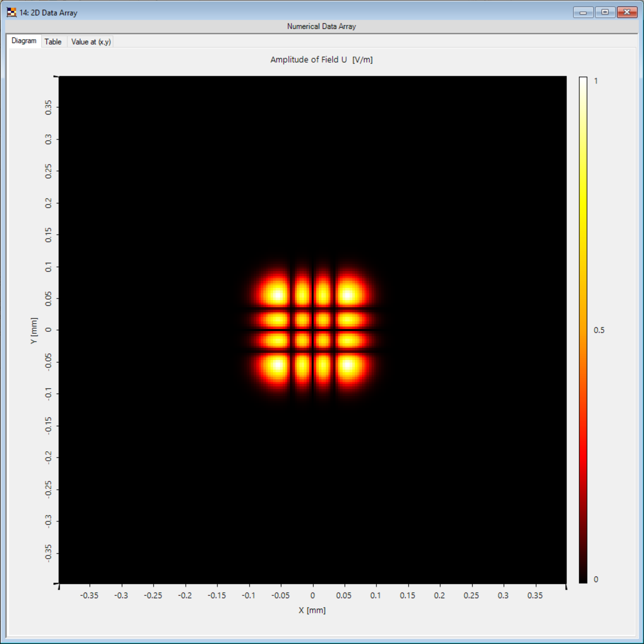The image size is (644, 644).
Task: Maximize the 2D Data Array window
Action: 605,12
